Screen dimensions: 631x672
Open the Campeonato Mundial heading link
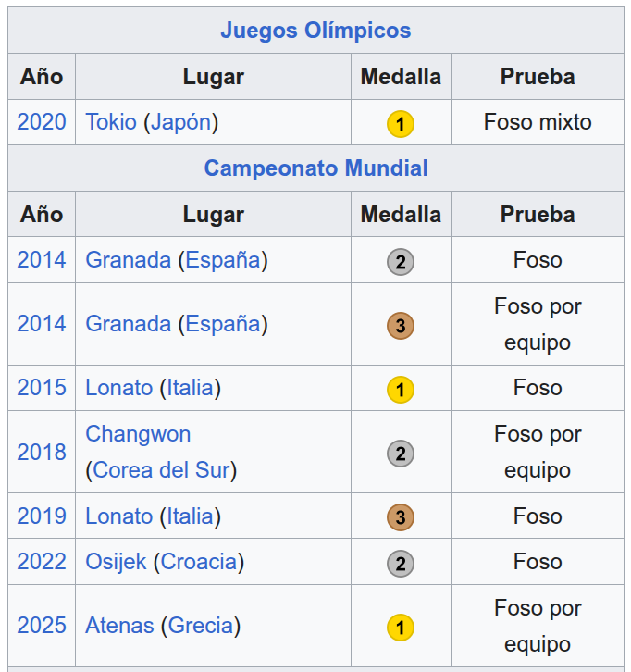click(x=315, y=168)
